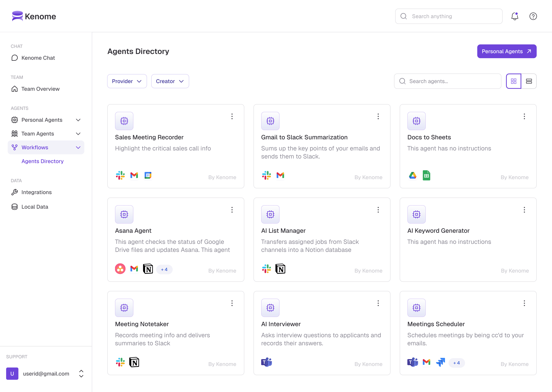Click the Jira icon on the Meetings Scheduler card
Image resolution: width=552 pixels, height=392 pixels.
tap(440, 362)
